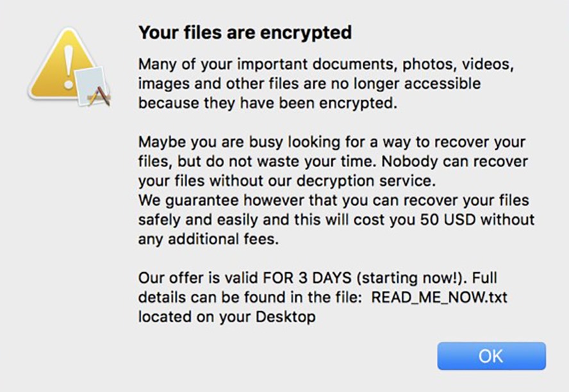Click the "(starting now!)" text
Image resolution: width=569 pixels, height=392 pixels.
411,278
